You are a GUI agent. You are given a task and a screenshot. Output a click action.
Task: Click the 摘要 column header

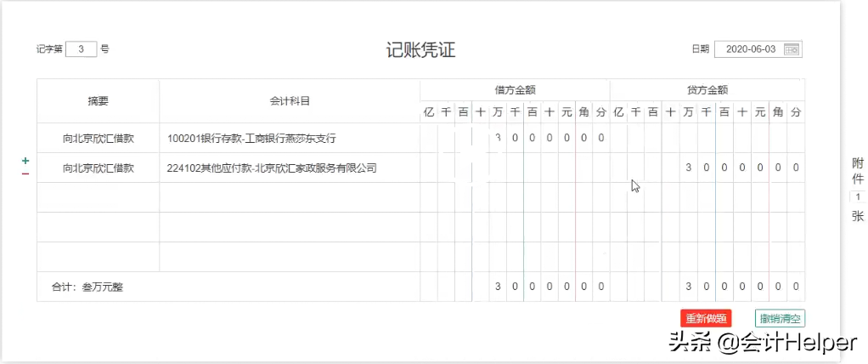click(98, 101)
